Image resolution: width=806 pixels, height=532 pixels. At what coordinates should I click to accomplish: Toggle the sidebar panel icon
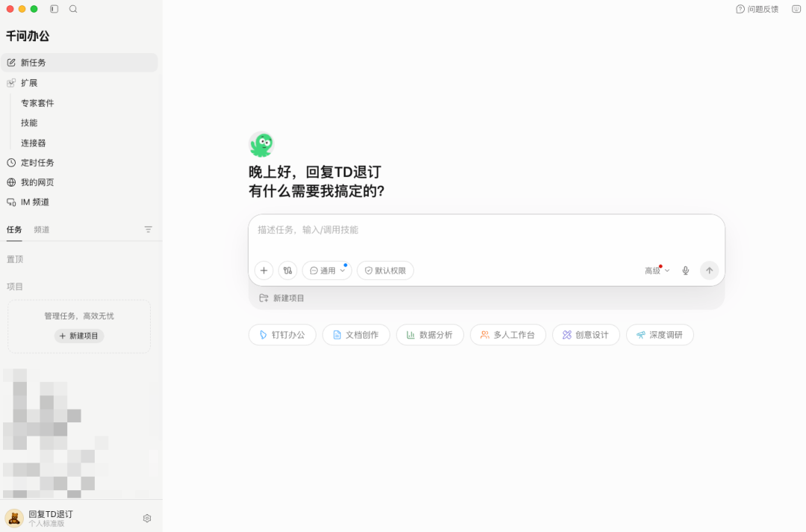click(x=54, y=9)
